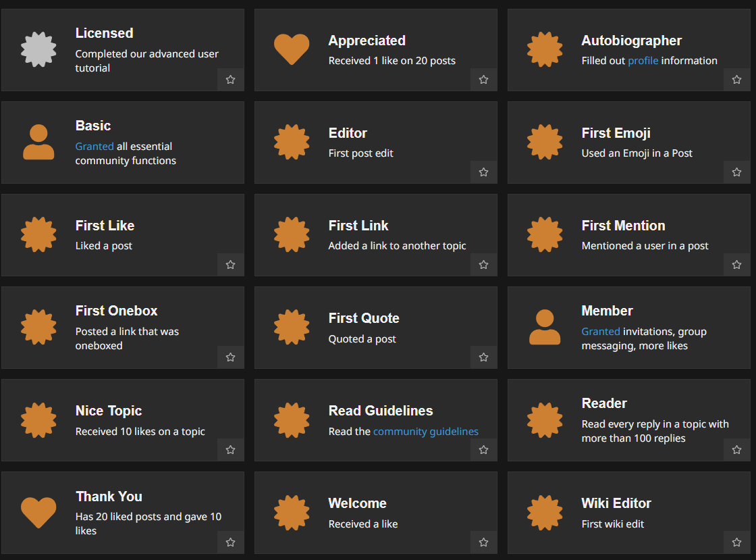This screenshot has width=756, height=560.
Task: Click the Editor badge icon
Action: pyautogui.click(x=292, y=142)
